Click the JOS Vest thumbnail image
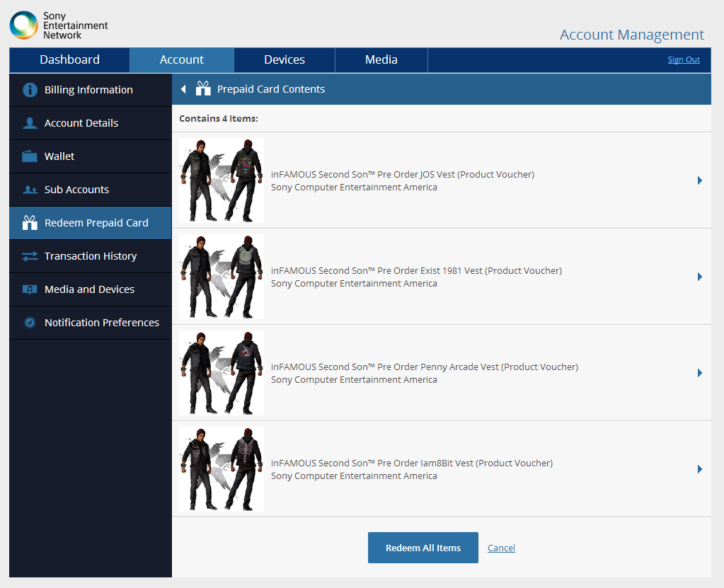This screenshot has width=724, height=588. click(222, 180)
